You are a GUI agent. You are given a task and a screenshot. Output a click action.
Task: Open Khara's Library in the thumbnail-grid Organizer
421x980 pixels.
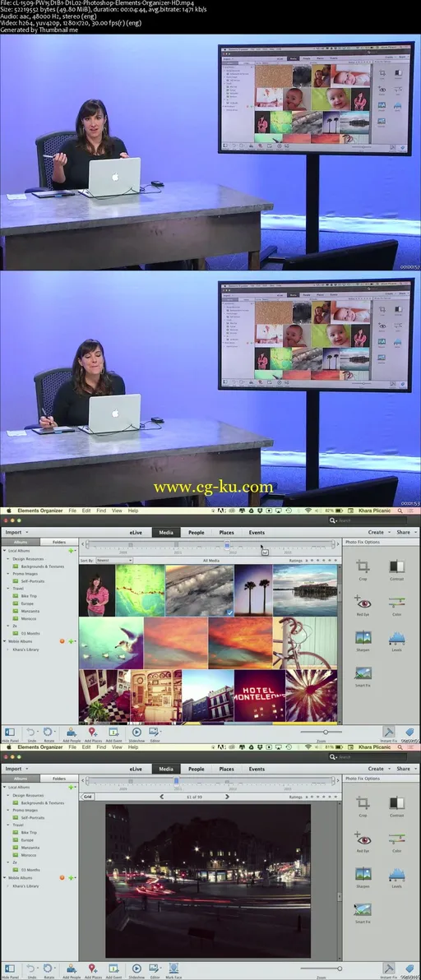click(x=26, y=649)
